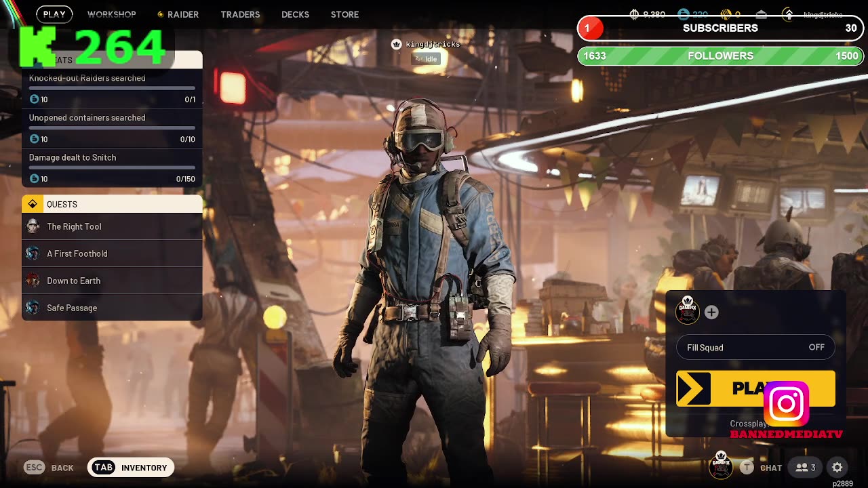Screen dimensions: 868x488
Task: Click the 0/10 feat progress count
Action: (x=188, y=139)
